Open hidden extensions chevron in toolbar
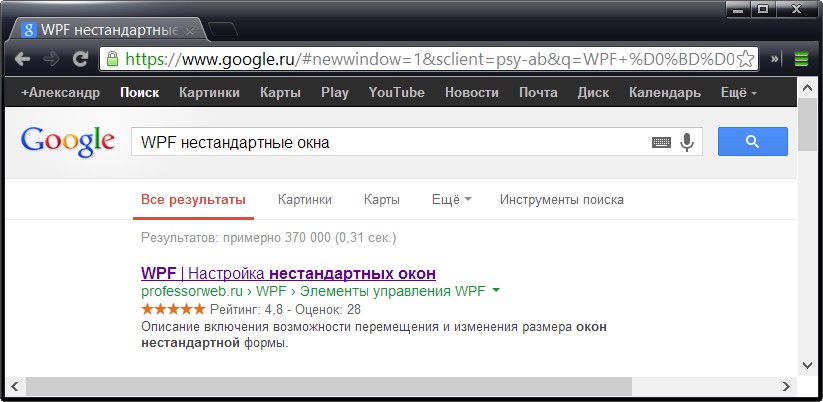The image size is (823, 402). (x=775, y=59)
